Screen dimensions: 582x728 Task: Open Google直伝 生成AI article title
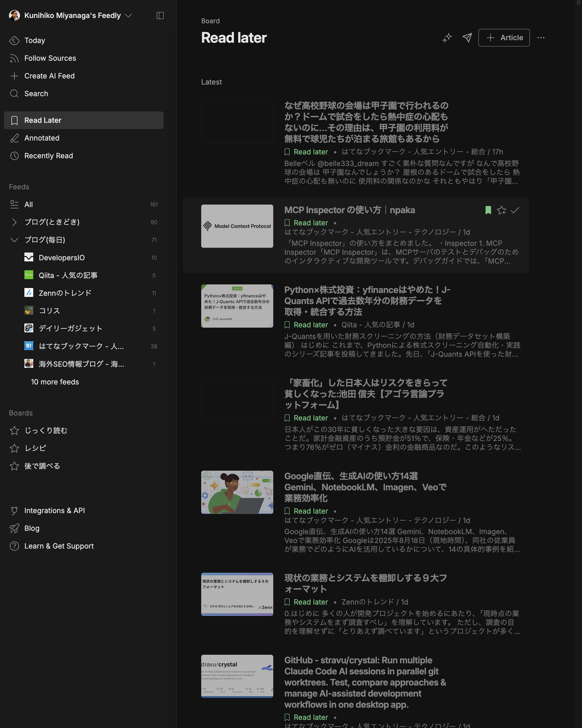(365, 487)
